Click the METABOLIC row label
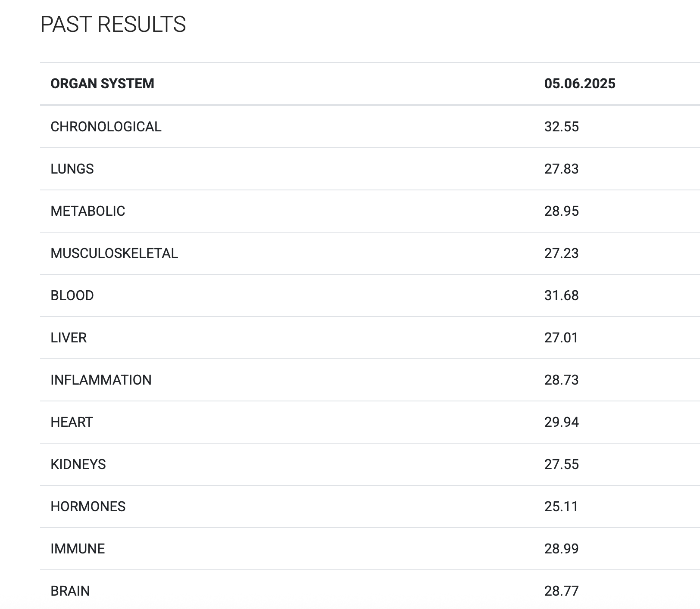This screenshot has width=700, height=609. pos(88,211)
